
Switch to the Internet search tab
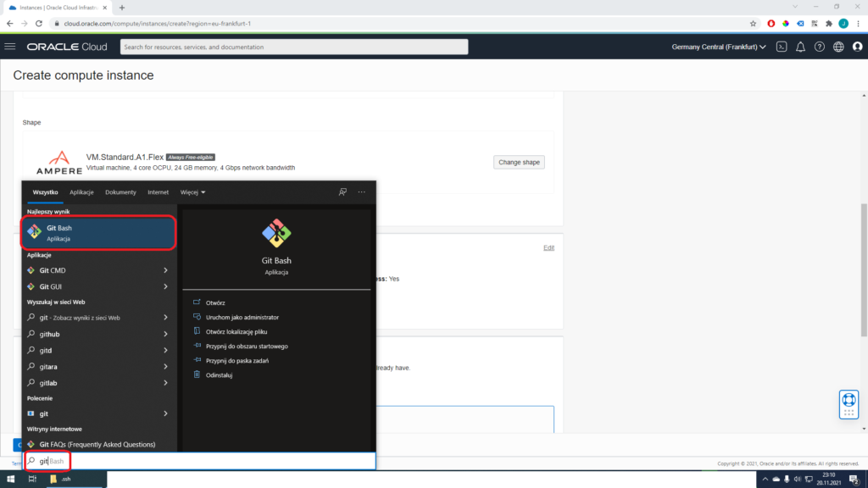tap(158, 192)
